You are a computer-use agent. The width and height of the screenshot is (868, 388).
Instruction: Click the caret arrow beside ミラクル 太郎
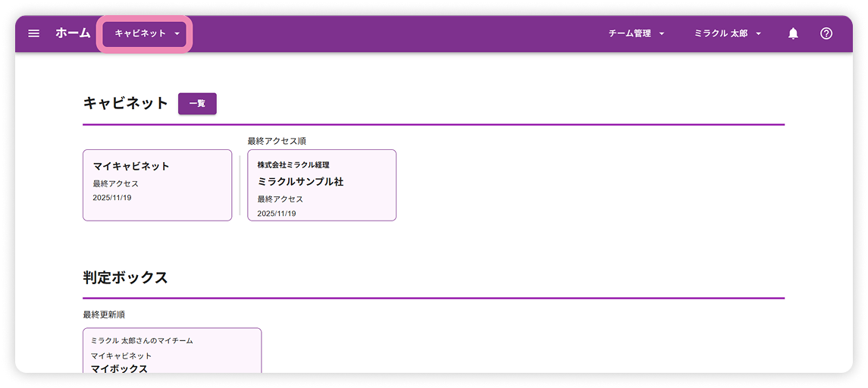coord(758,34)
